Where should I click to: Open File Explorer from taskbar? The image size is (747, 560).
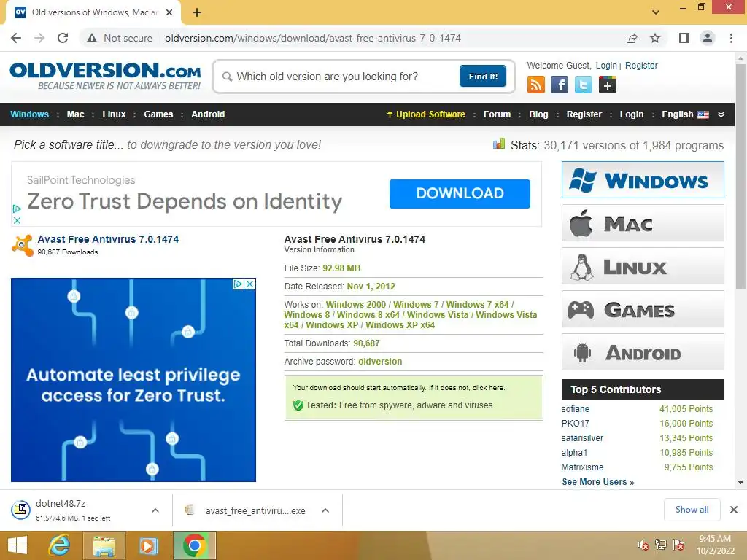pyautogui.click(x=104, y=545)
